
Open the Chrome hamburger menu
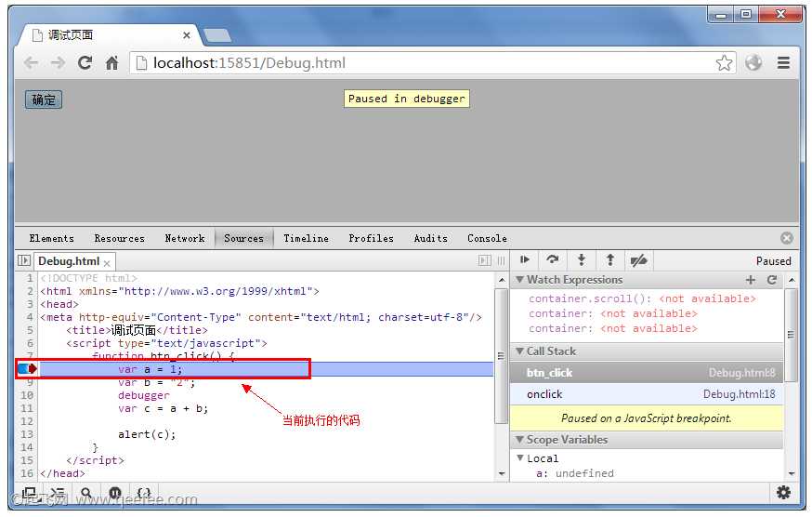click(783, 62)
